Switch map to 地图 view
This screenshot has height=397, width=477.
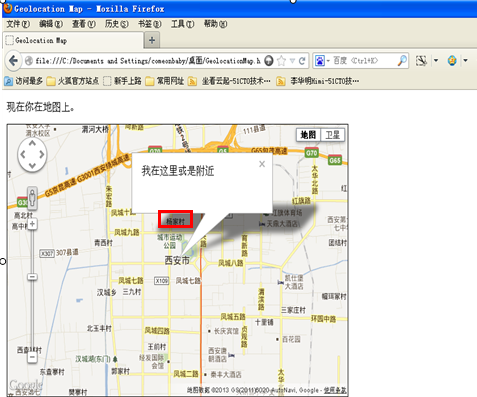click(308, 135)
